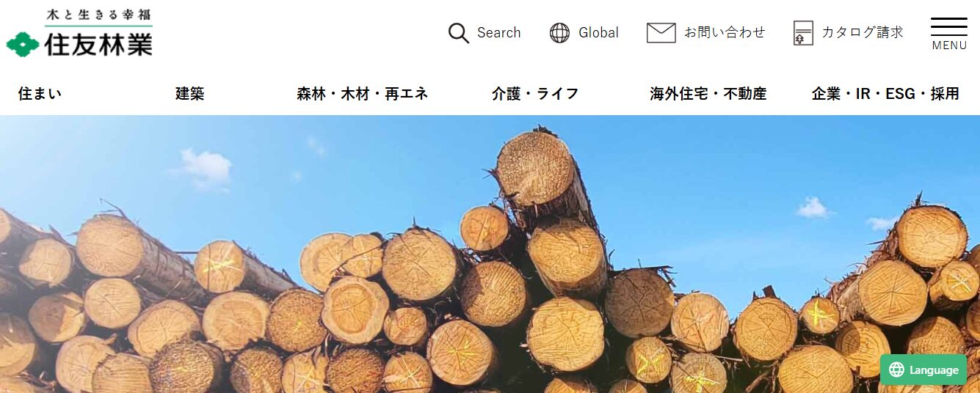Open the Search link text

(x=499, y=33)
